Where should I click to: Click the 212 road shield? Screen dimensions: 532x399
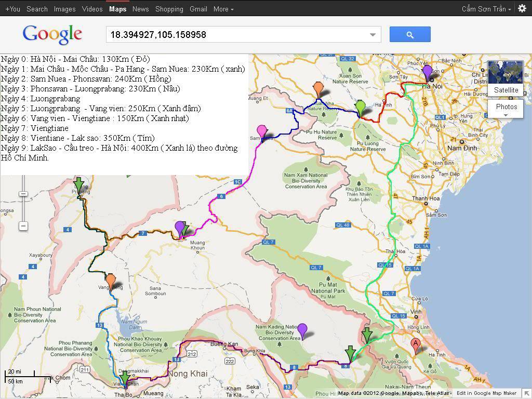(192, 354)
